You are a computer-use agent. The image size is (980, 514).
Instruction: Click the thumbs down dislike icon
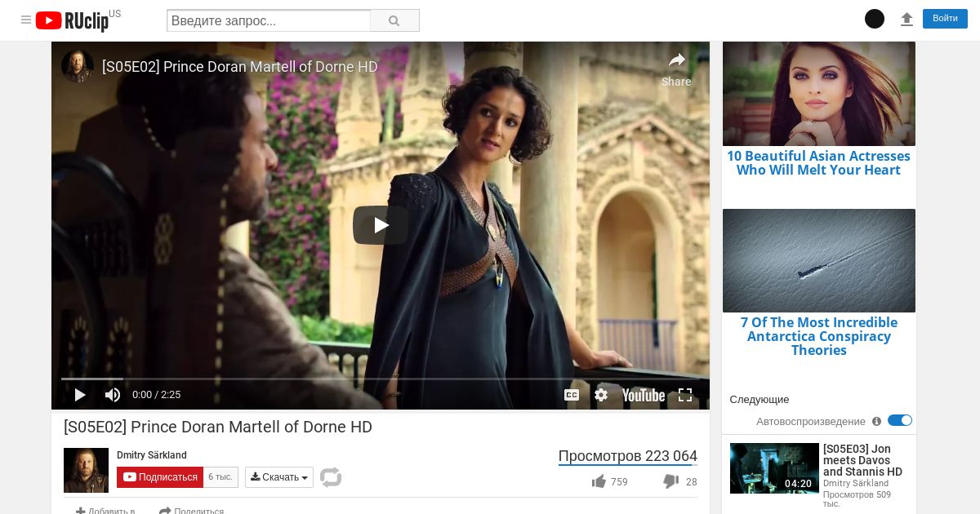coord(671,481)
